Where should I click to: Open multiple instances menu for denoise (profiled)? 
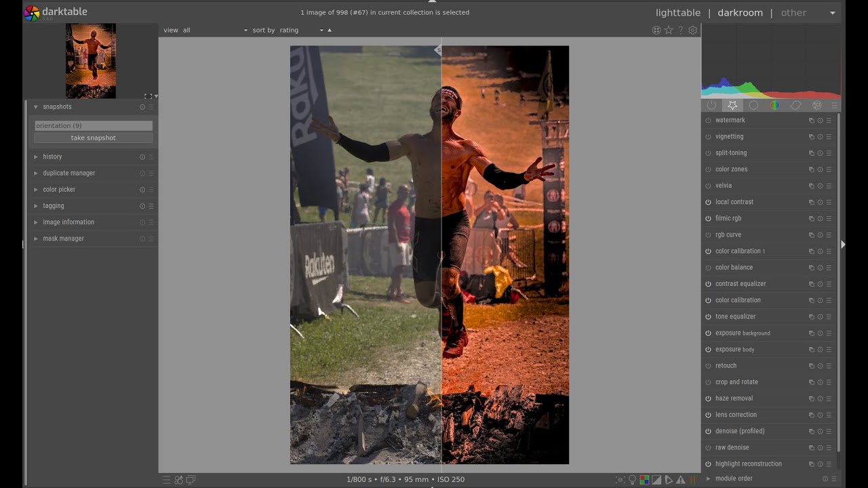click(811, 431)
